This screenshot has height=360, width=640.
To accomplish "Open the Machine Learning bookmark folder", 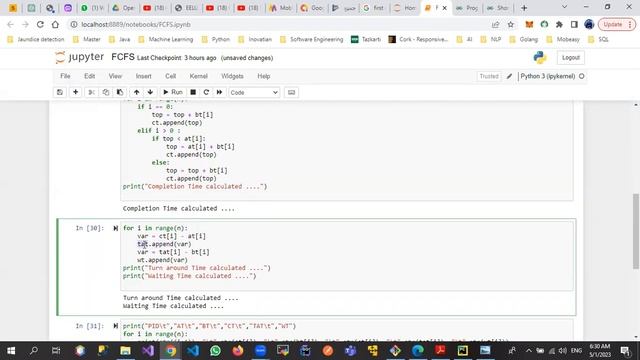I will pyautogui.click(x=166, y=40).
